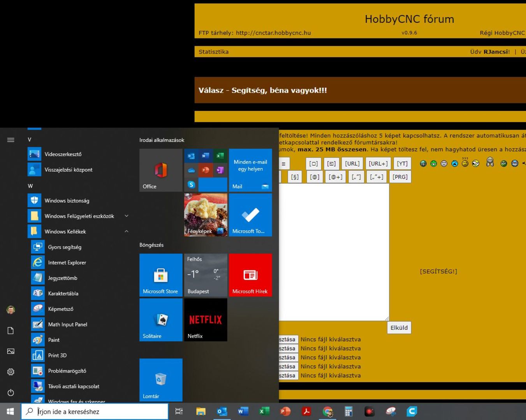Launch Paint from the app list
Screen dimensions: 526x420
coord(54,340)
